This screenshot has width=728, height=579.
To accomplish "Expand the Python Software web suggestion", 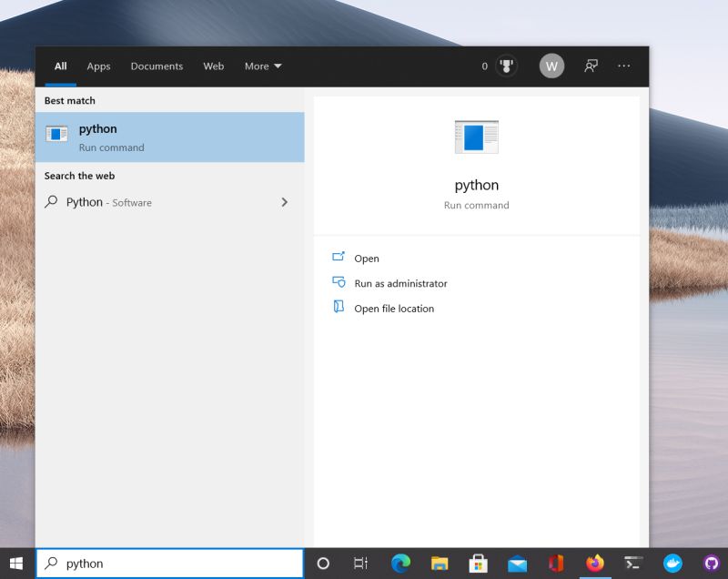I will click(x=285, y=202).
